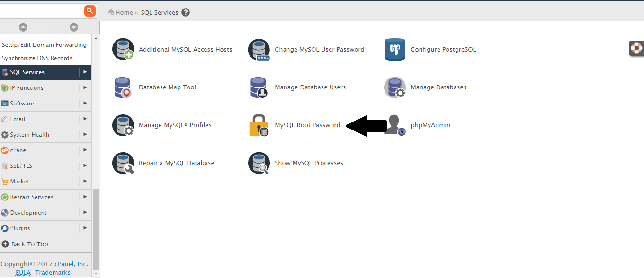
Task: Click the Configure PostgreSQL elephant icon
Action: [395, 50]
